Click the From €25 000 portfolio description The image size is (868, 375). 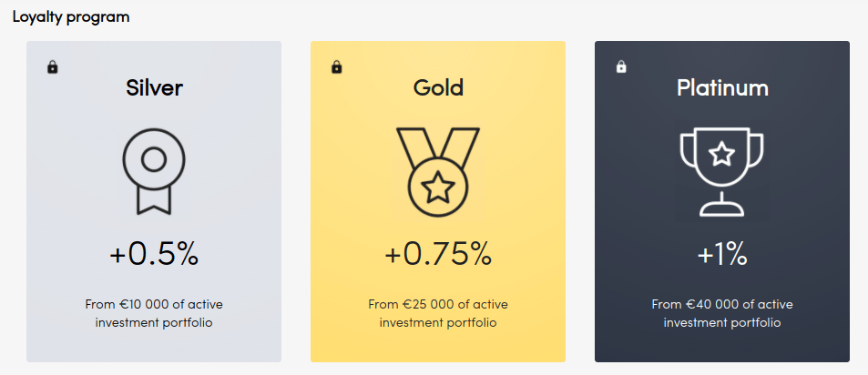(438, 314)
